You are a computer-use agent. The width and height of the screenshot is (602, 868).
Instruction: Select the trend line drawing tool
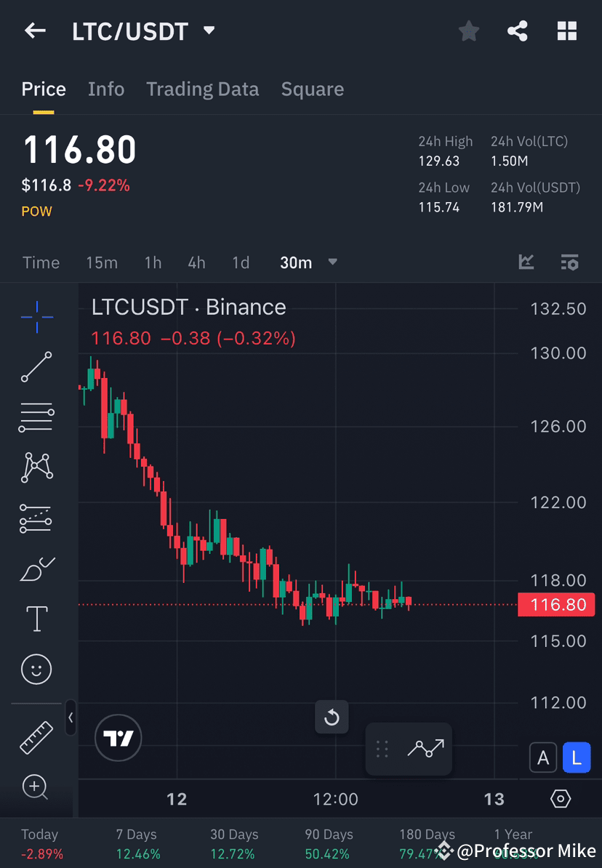36,367
